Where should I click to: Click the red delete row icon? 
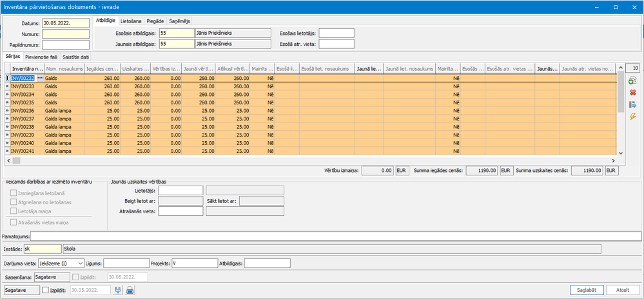[632, 92]
